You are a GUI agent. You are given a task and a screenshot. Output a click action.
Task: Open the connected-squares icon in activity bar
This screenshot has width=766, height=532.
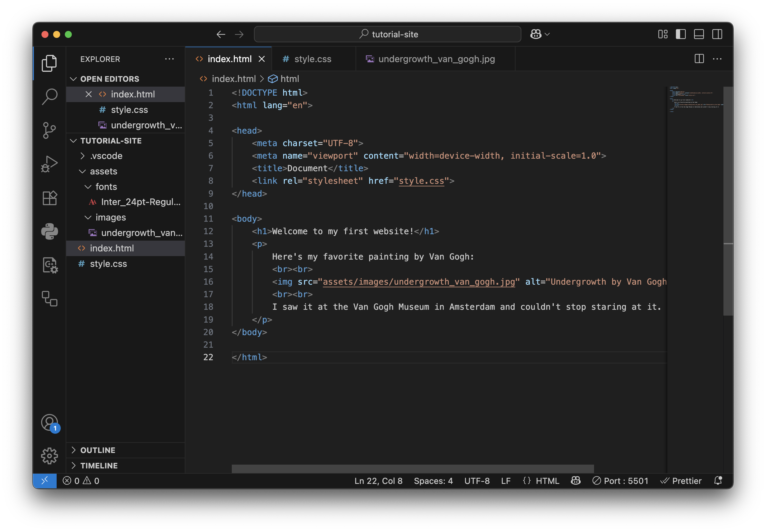pyautogui.click(x=49, y=299)
